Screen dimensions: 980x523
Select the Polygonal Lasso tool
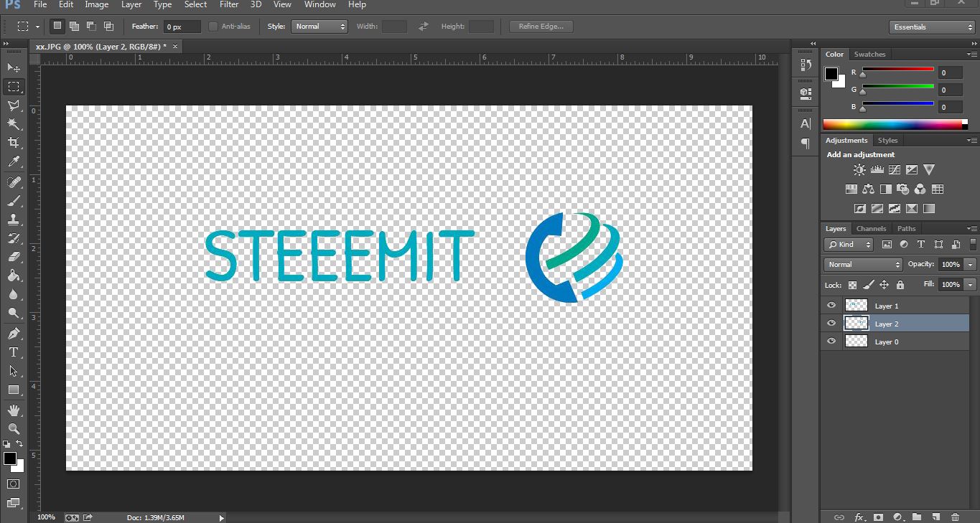click(x=13, y=106)
